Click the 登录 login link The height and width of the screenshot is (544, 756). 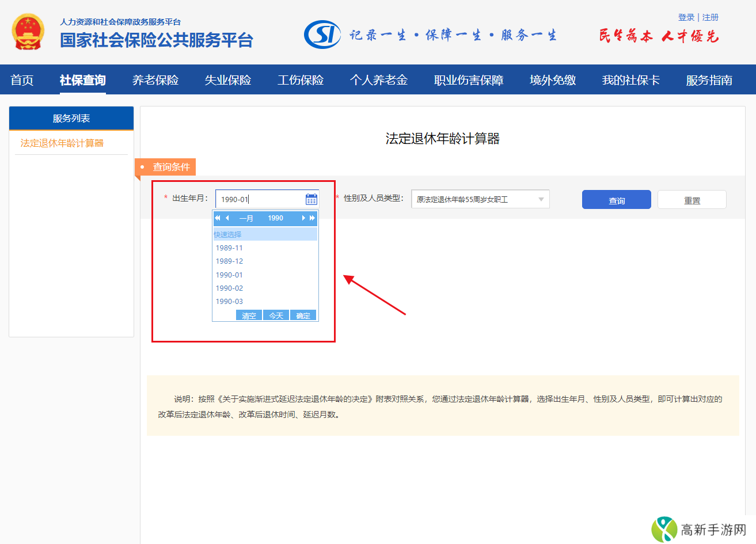tap(686, 17)
